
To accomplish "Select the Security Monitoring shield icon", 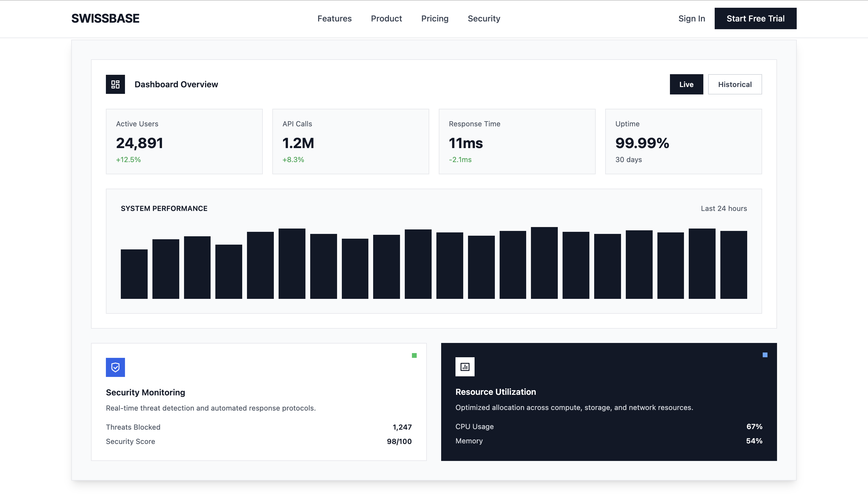I will pyautogui.click(x=115, y=368).
